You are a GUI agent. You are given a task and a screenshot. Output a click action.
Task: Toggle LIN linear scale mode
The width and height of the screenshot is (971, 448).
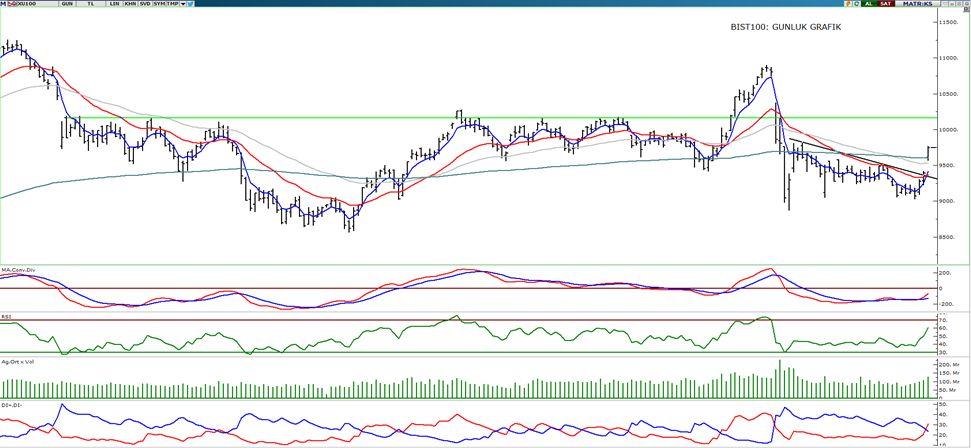pyautogui.click(x=114, y=4)
